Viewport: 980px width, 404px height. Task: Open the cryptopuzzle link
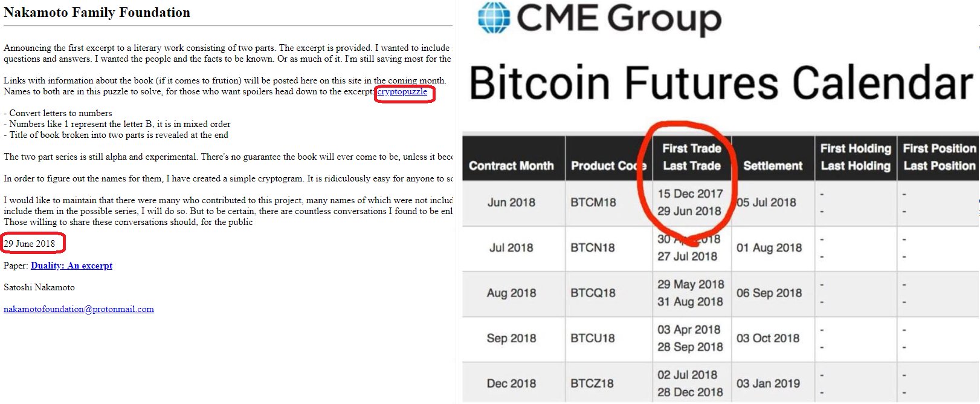402,91
